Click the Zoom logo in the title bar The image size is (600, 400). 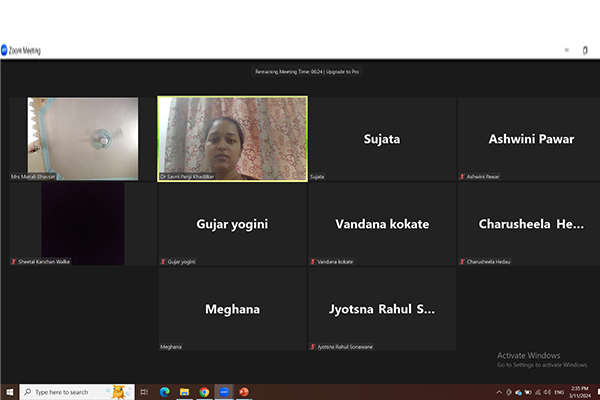pyautogui.click(x=5, y=50)
